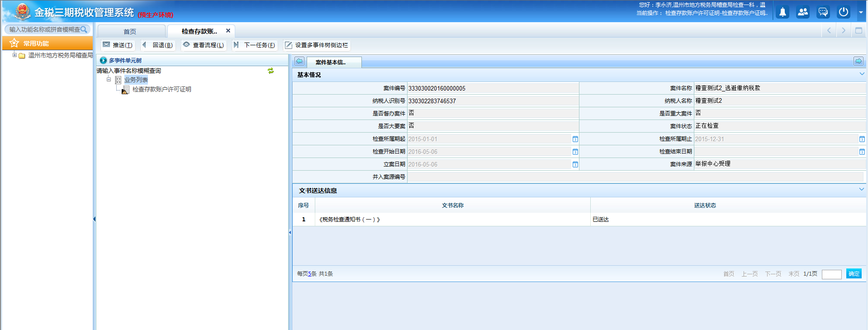Click the 送达状态 column header
The width and height of the screenshot is (868, 330).
pos(705,205)
